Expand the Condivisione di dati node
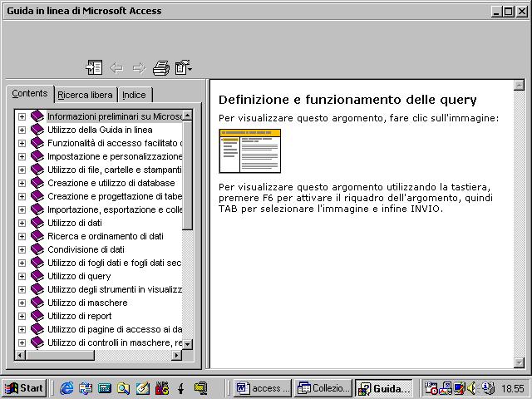The width and height of the screenshot is (532, 399). click(22, 249)
